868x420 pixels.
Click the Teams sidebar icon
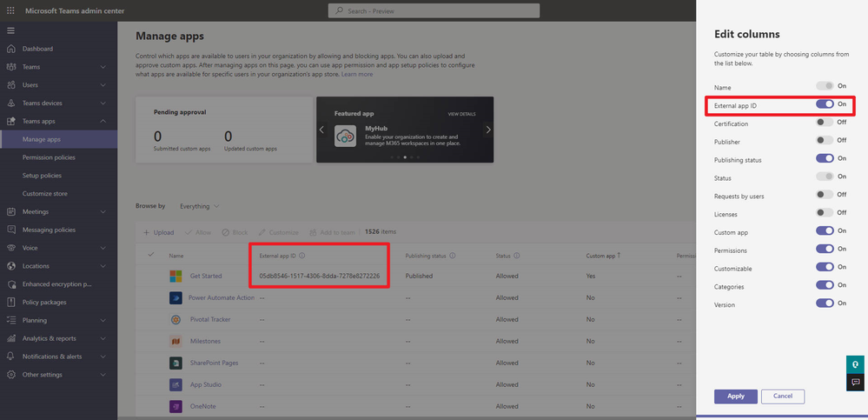tap(10, 67)
